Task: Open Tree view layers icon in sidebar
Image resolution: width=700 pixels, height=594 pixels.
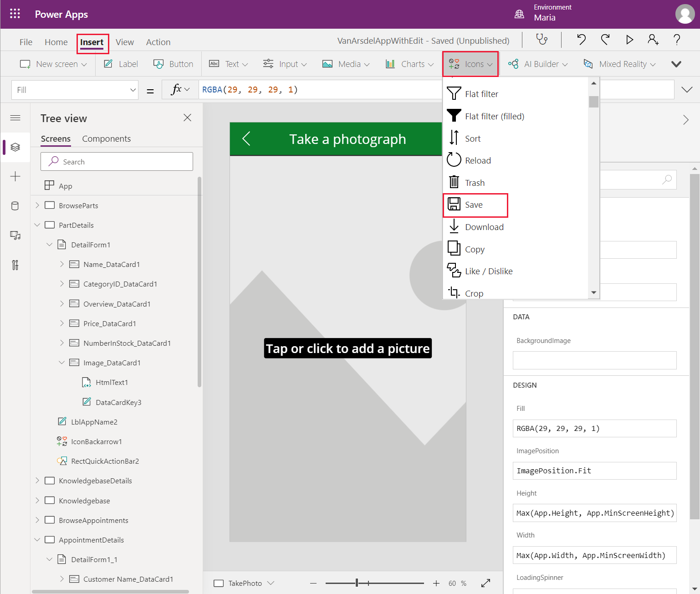Action: (15, 147)
